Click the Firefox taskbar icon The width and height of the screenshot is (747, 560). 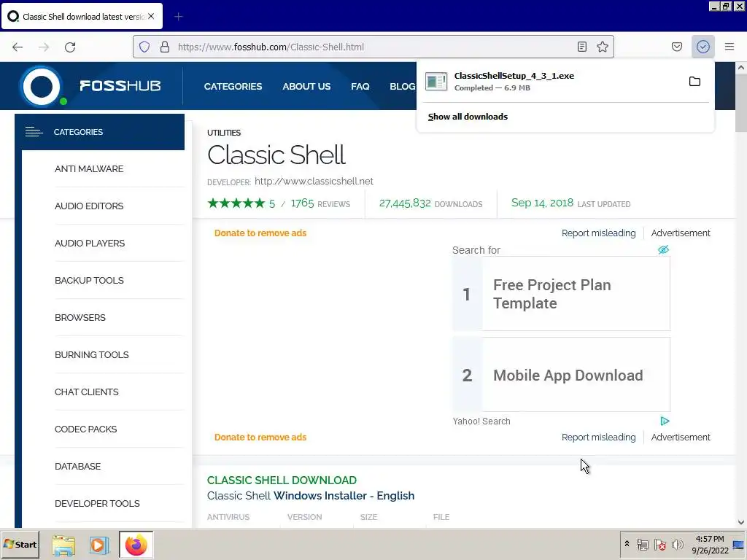click(x=136, y=545)
